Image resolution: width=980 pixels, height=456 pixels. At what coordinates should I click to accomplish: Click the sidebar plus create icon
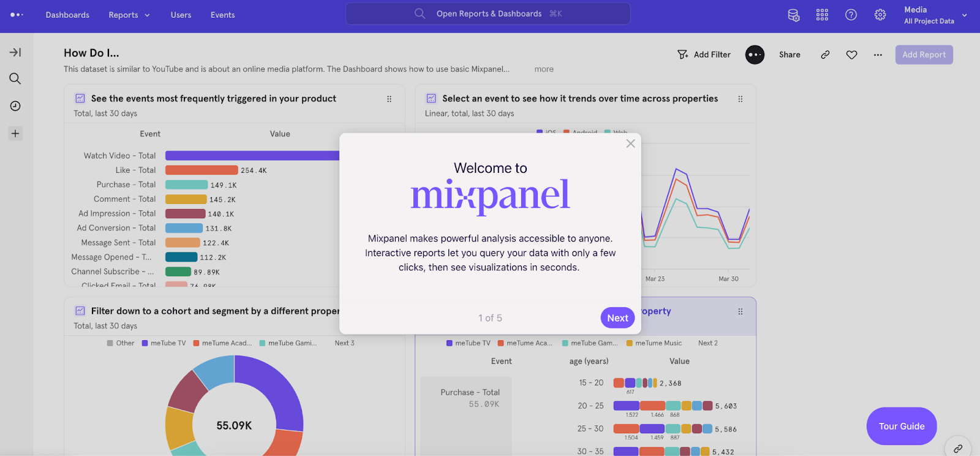[x=15, y=133]
